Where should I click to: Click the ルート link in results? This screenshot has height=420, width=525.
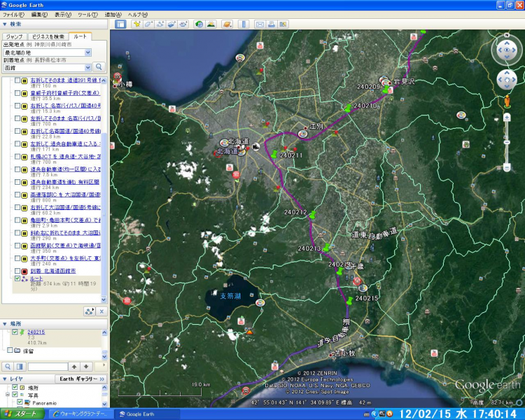click(x=36, y=279)
